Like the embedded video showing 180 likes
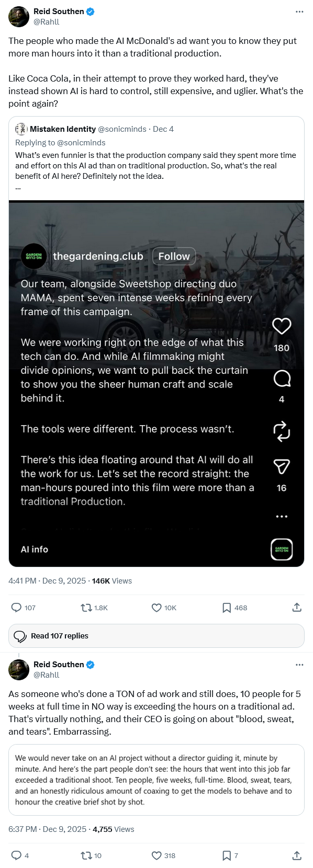Screen dimensions: 313x868 point(282,325)
